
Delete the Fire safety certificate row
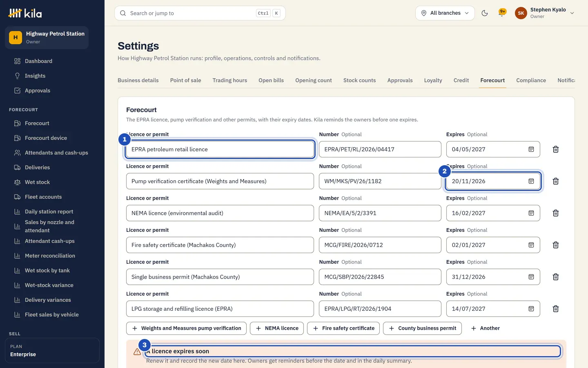555,245
